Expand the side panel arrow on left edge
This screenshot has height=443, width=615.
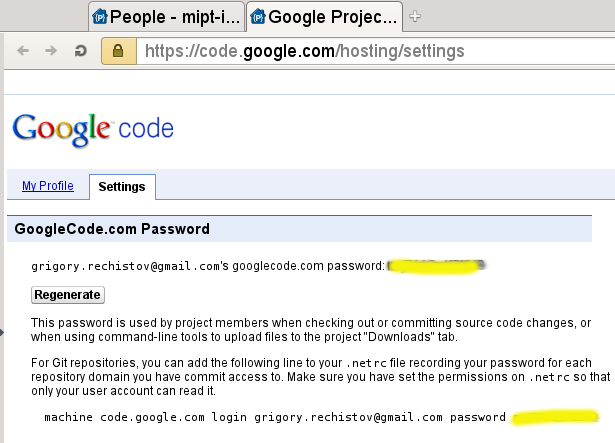click(x=3, y=328)
